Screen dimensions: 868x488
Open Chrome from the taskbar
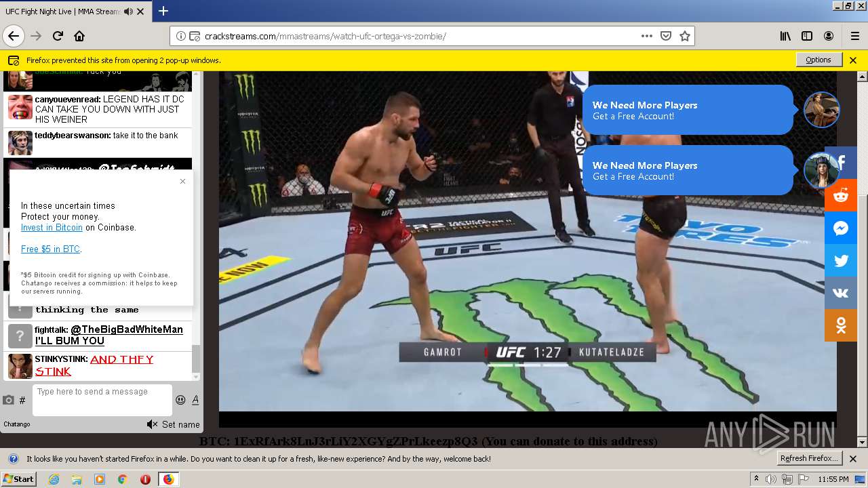pos(122,479)
